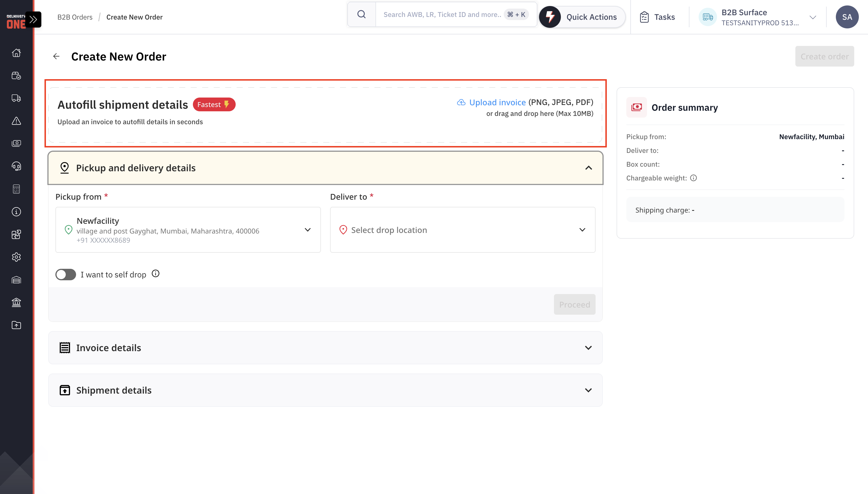Click the self drop info icon
The width and height of the screenshot is (868, 494).
[156, 273]
